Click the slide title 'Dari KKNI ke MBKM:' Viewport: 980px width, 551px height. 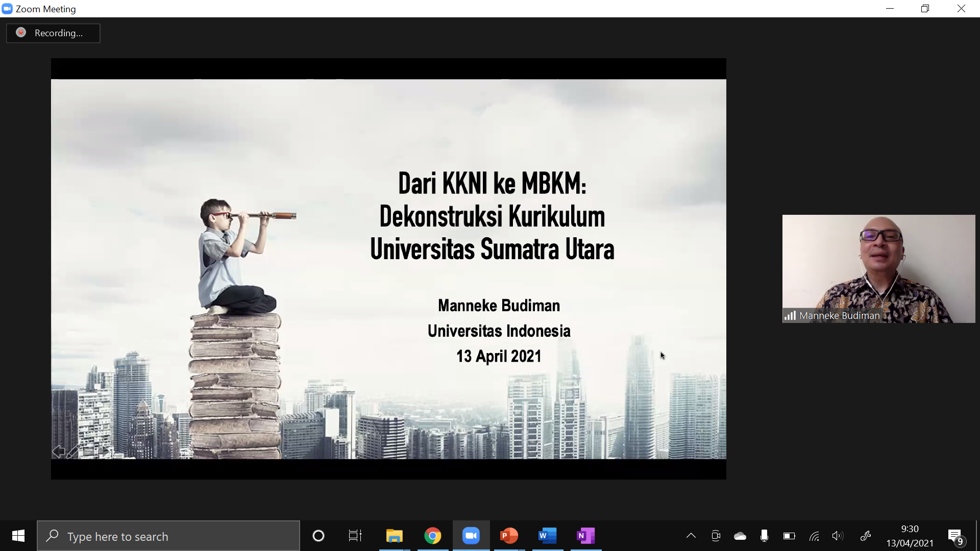point(492,183)
